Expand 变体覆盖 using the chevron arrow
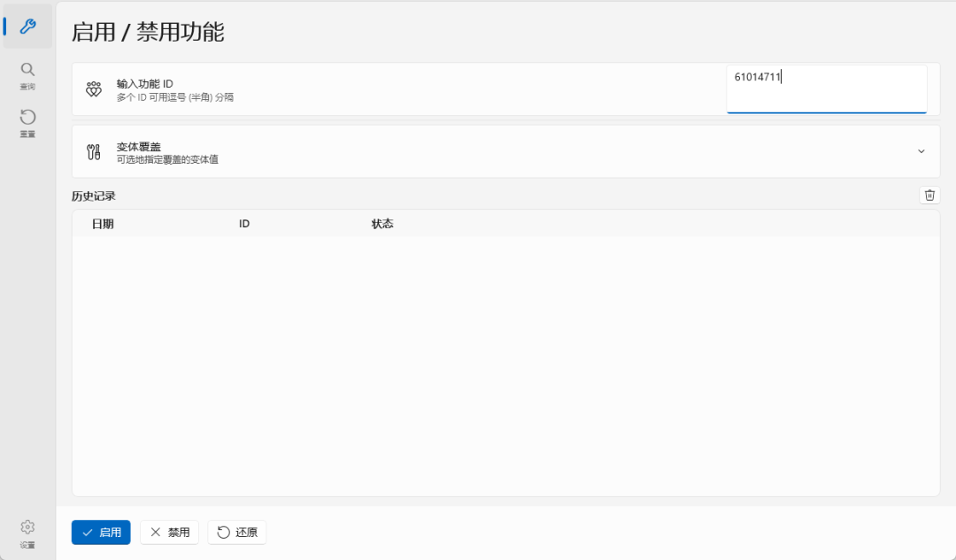 [x=921, y=151]
